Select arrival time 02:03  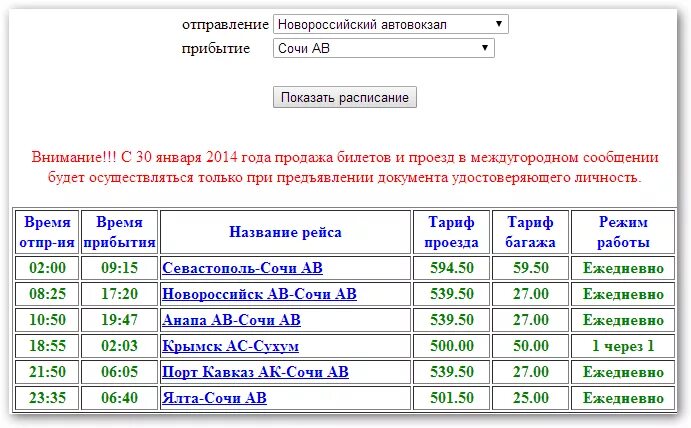click(119, 346)
